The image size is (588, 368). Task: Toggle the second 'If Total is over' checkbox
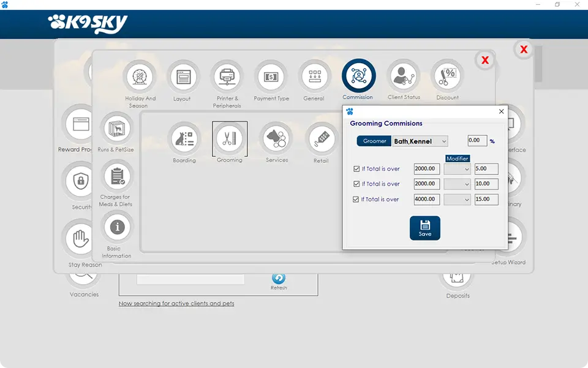pyautogui.click(x=357, y=184)
